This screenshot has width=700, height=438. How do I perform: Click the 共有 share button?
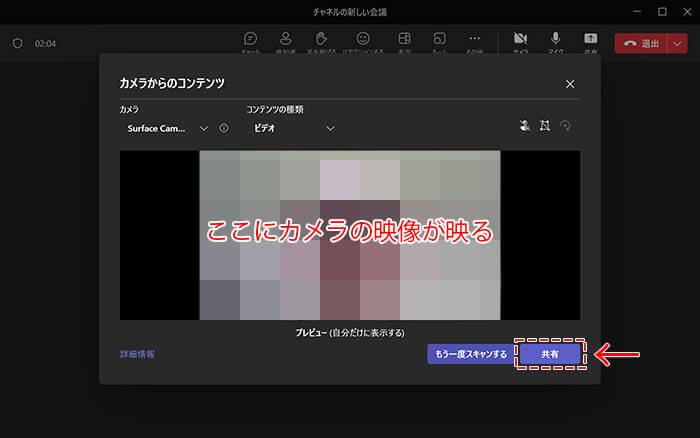pos(550,354)
